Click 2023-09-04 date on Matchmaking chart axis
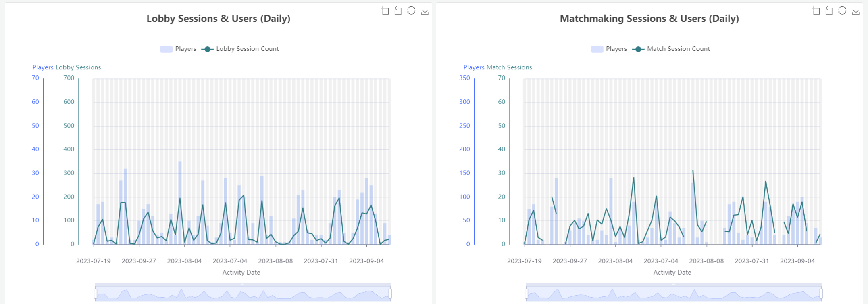 pos(797,261)
